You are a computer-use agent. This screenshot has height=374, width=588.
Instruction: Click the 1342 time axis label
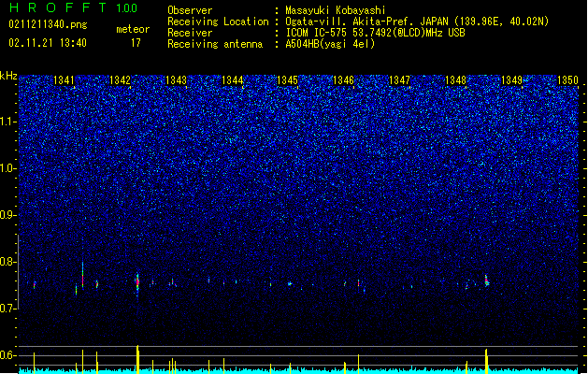pyautogui.click(x=120, y=80)
